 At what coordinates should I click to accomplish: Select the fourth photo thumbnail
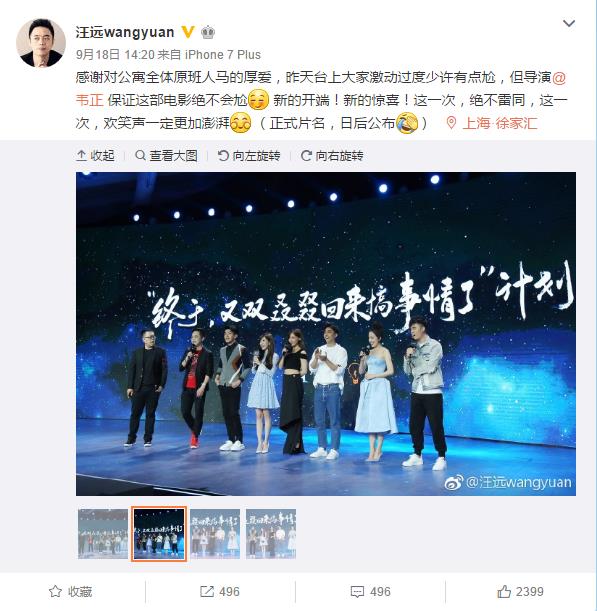pyautogui.click(x=271, y=534)
